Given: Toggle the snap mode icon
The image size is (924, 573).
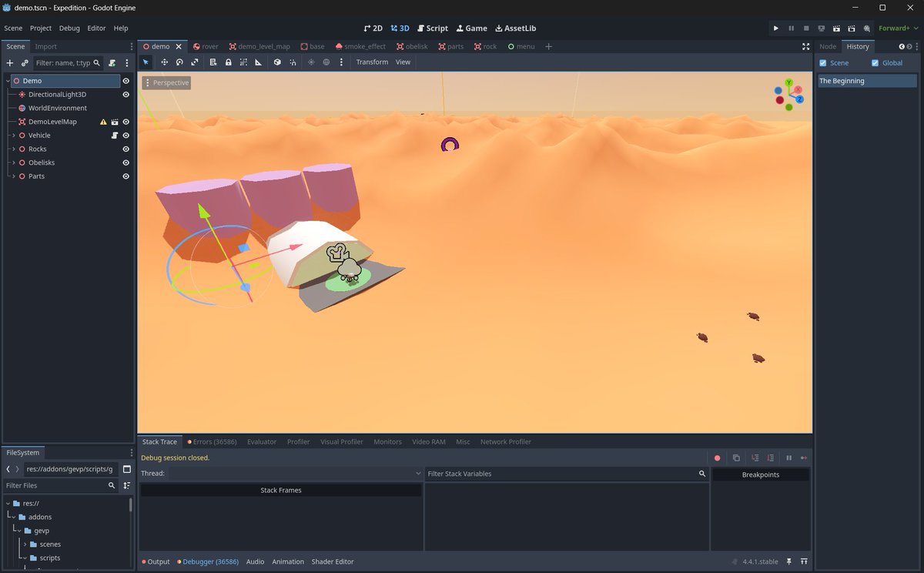Looking at the screenshot, I should coord(293,62).
